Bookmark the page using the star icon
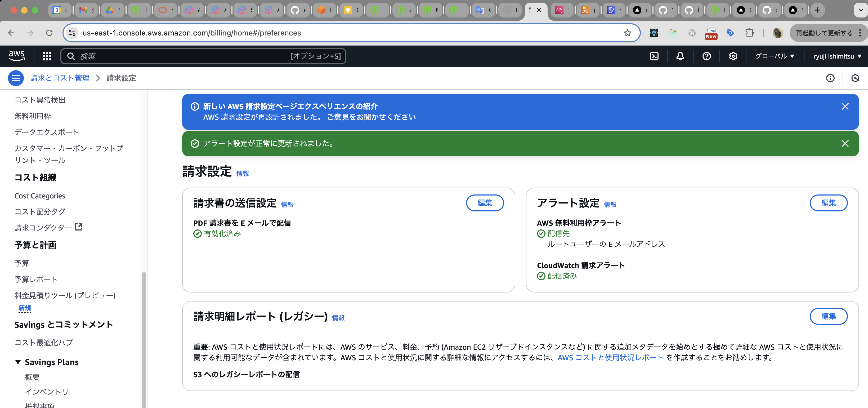This screenshot has width=868, height=408. 627,33
